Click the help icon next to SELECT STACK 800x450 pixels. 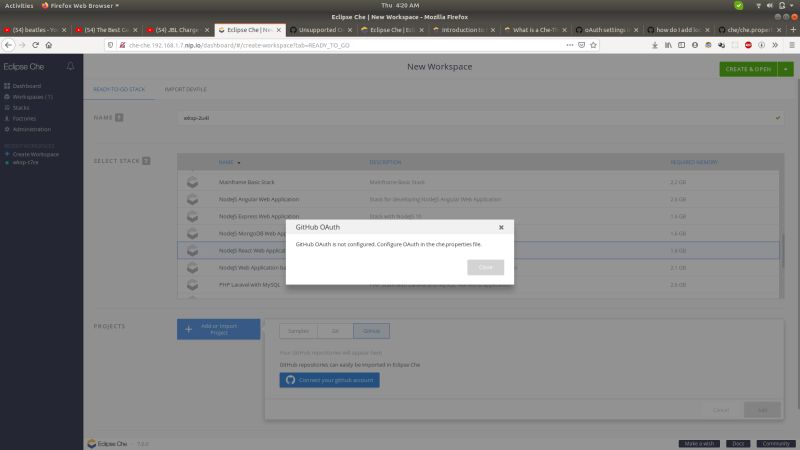coord(146,161)
